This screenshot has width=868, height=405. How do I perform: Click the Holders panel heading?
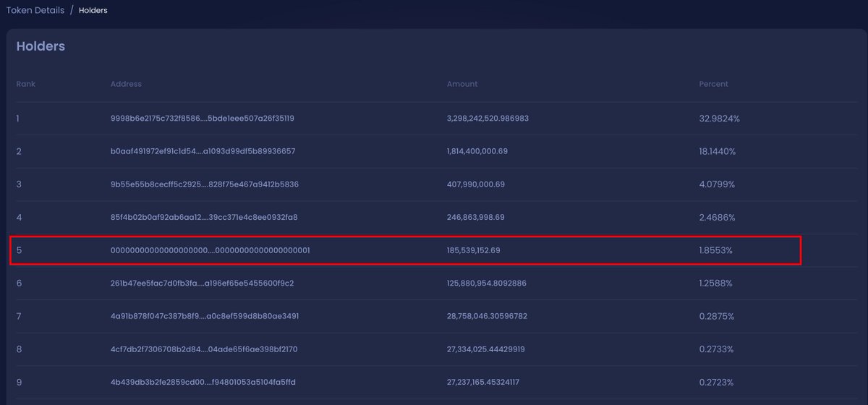pyautogui.click(x=41, y=46)
